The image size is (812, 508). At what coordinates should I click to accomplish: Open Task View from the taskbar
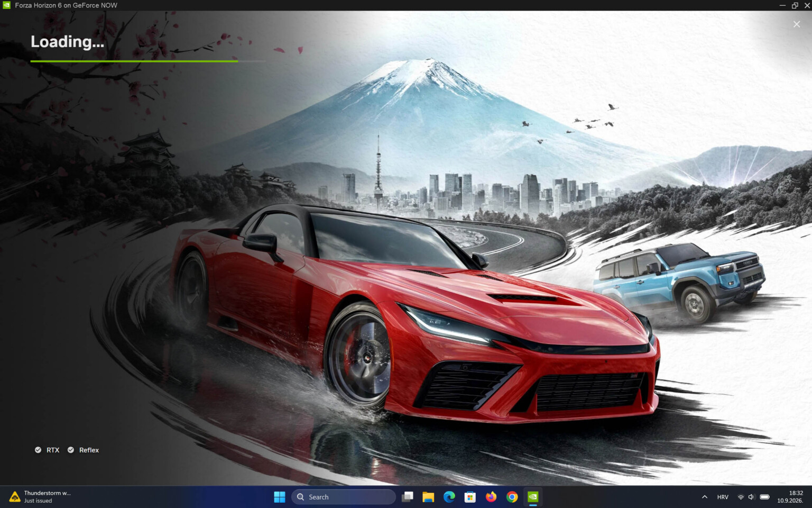[408, 497]
